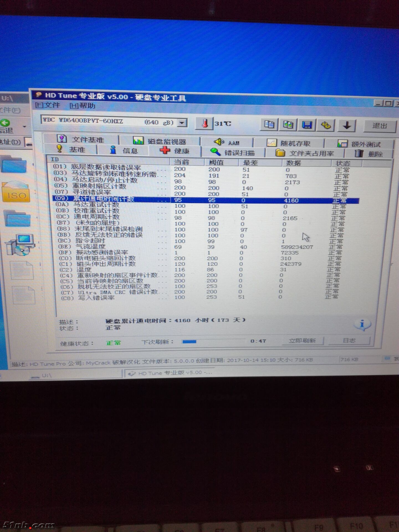Expand the dropdown arrow next to back button
This screenshot has height=532, width=399.
[x=25, y=127]
